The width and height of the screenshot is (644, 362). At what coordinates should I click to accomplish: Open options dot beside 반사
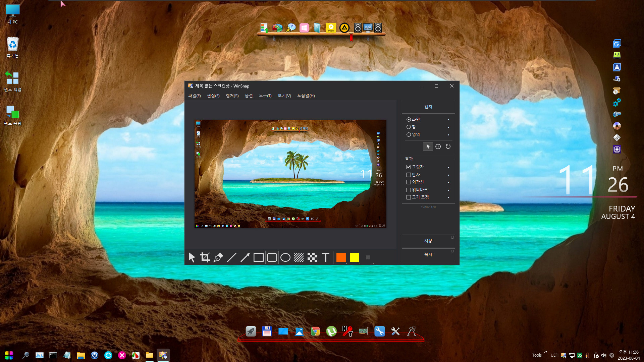click(x=448, y=175)
